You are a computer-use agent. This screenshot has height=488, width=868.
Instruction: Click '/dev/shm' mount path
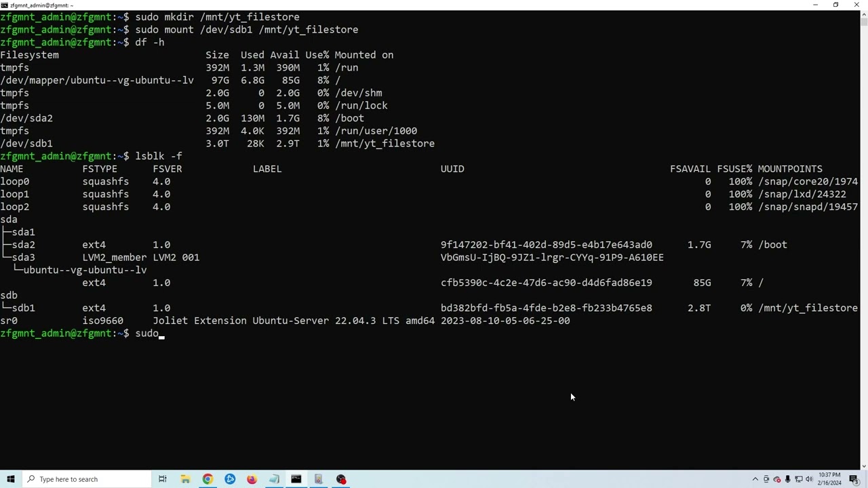click(x=358, y=93)
